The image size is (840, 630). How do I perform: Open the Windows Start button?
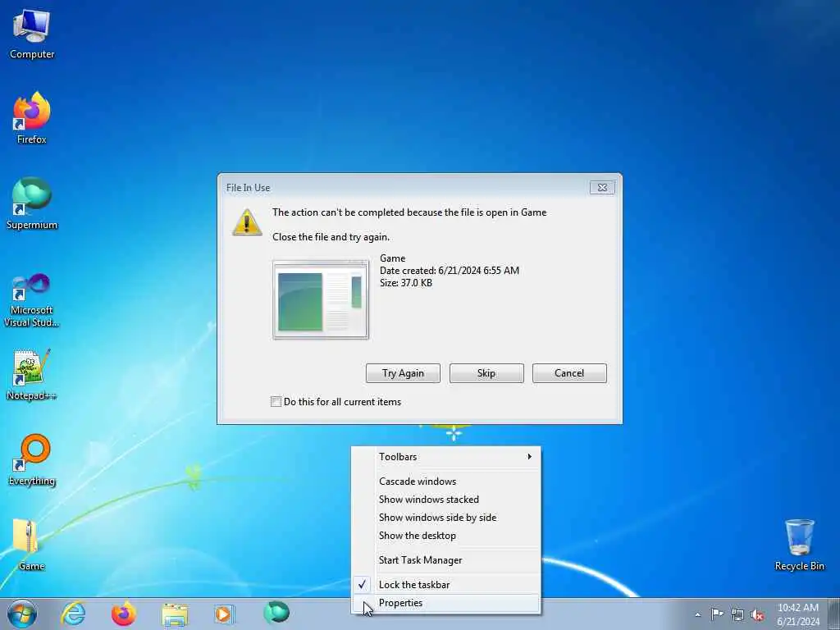22,614
